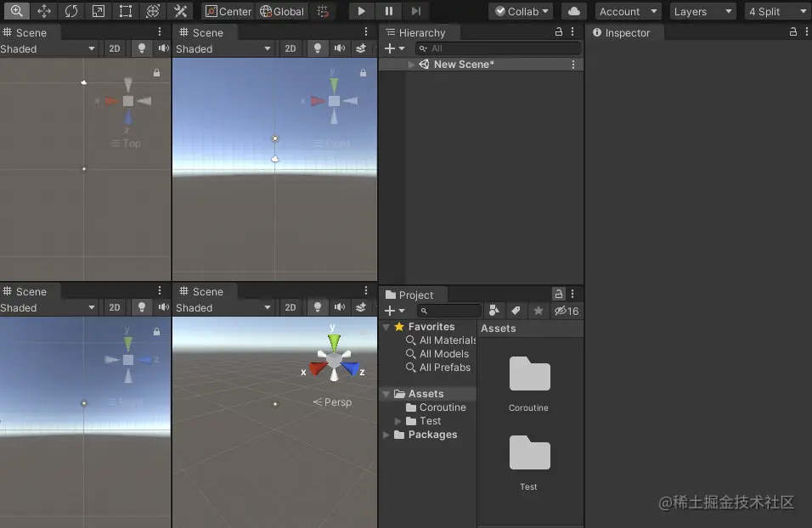Toggle hidden packages visibility (16)
812x528 pixels.
[x=567, y=311]
